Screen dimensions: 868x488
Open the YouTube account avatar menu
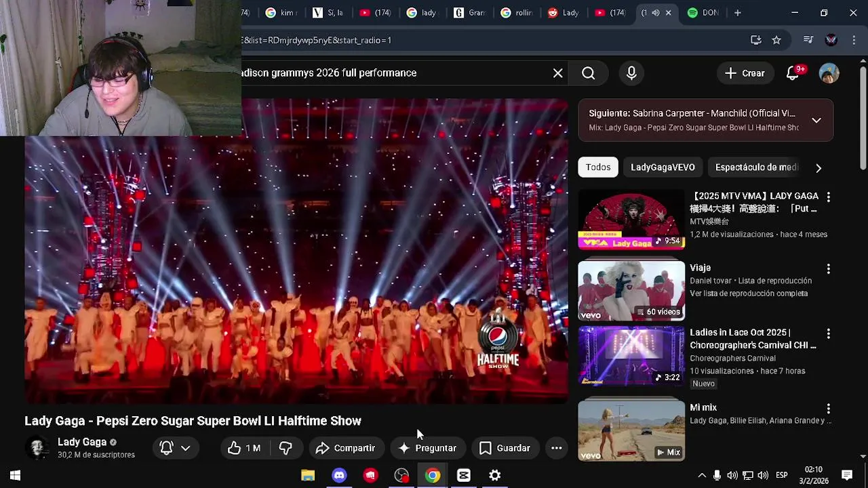coord(829,73)
